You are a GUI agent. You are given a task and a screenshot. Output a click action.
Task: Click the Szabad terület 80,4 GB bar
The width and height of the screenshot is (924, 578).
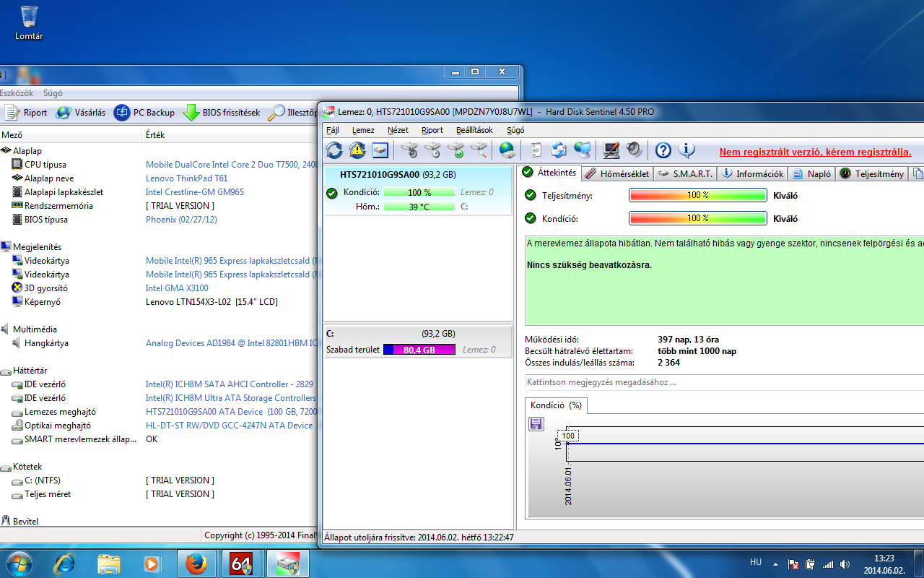[419, 350]
